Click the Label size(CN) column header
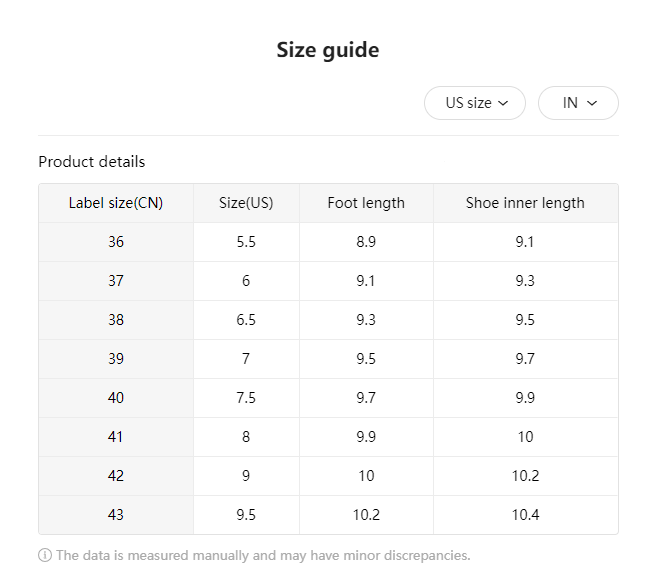The width and height of the screenshot is (656, 582). pos(116,203)
